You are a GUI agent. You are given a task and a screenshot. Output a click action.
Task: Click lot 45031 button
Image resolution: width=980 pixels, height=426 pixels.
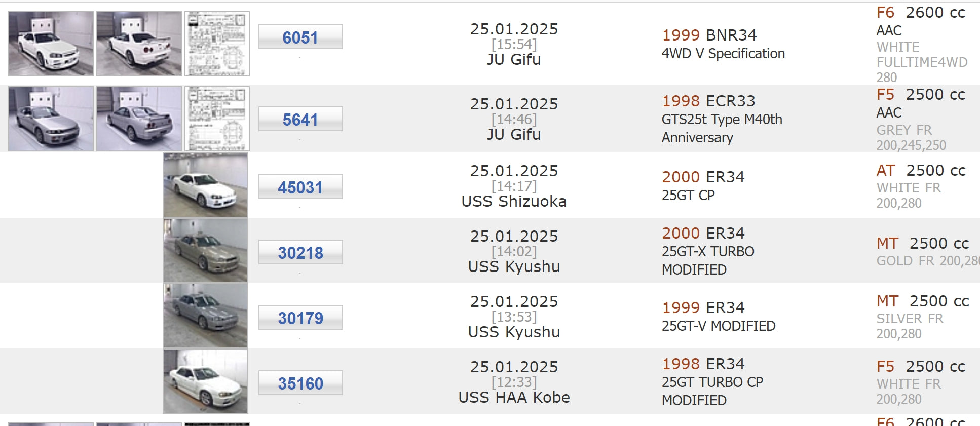click(x=300, y=187)
